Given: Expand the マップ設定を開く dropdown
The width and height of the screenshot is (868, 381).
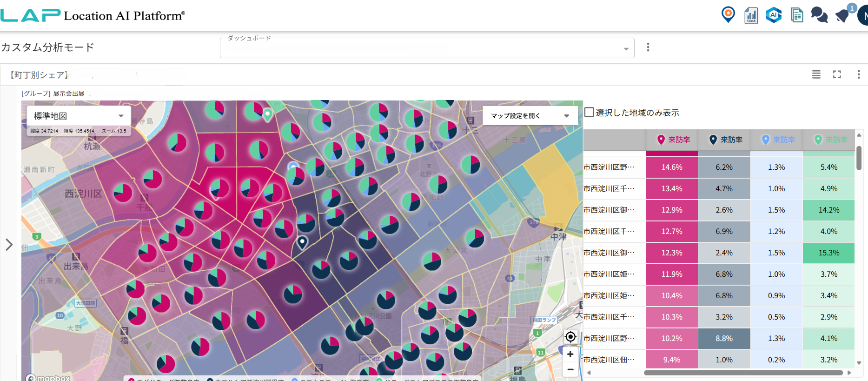Looking at the screenshot, I should coord(530,116).
